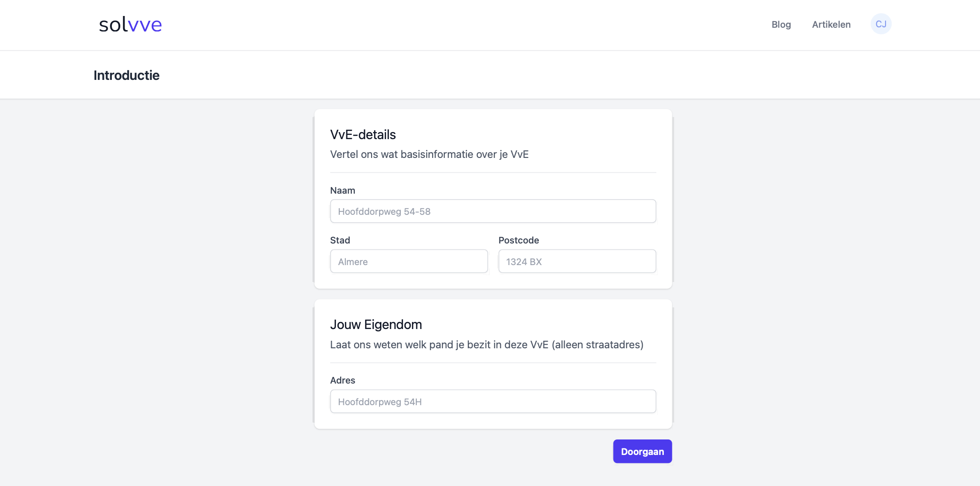The width and height of the screenshot is (980, 486).
Task: Click the 'Laat ons weten welk pand' description
Action: [x=486, y=345]
